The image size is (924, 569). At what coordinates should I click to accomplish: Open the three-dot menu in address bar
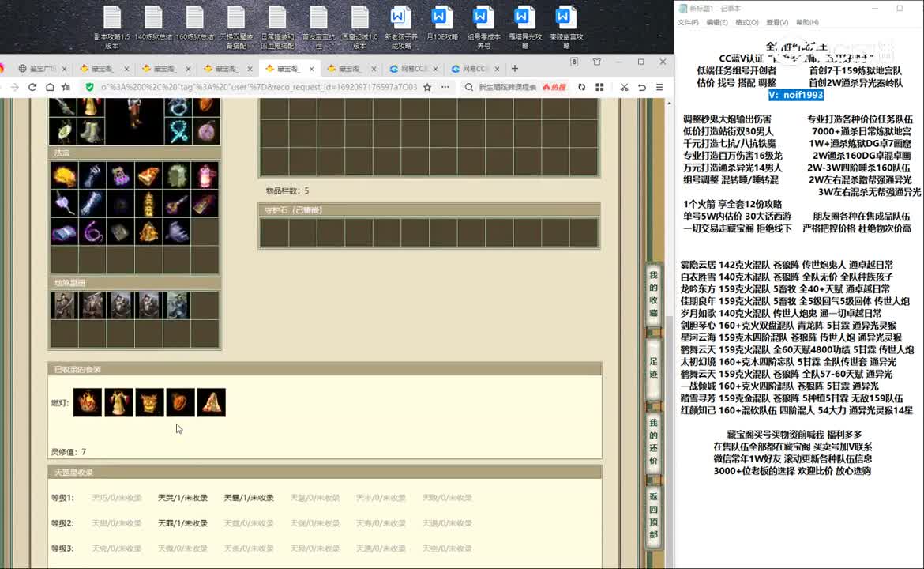(x=445, y=87)
